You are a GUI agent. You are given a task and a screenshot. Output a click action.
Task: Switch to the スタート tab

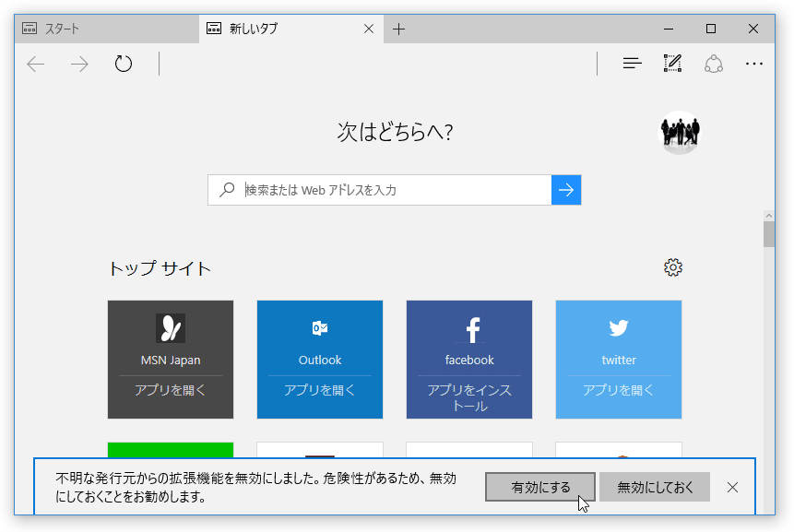tap(107, 29)
